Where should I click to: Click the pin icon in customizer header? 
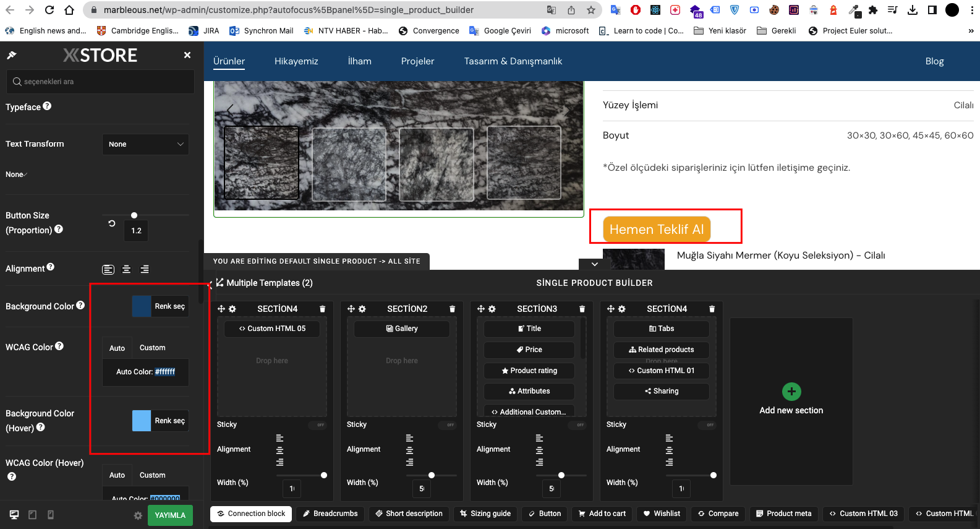(11, 55)
